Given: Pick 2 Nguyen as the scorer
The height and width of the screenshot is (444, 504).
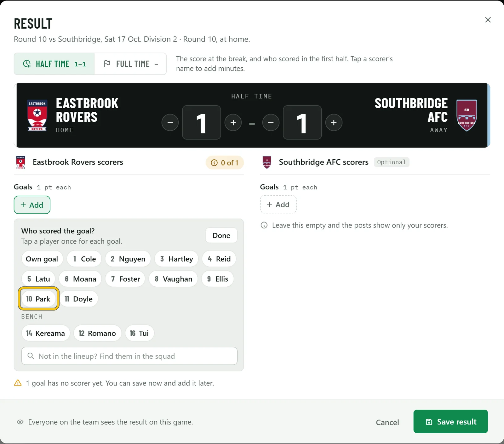Looking at the screenshot, I should pos(128,259).
